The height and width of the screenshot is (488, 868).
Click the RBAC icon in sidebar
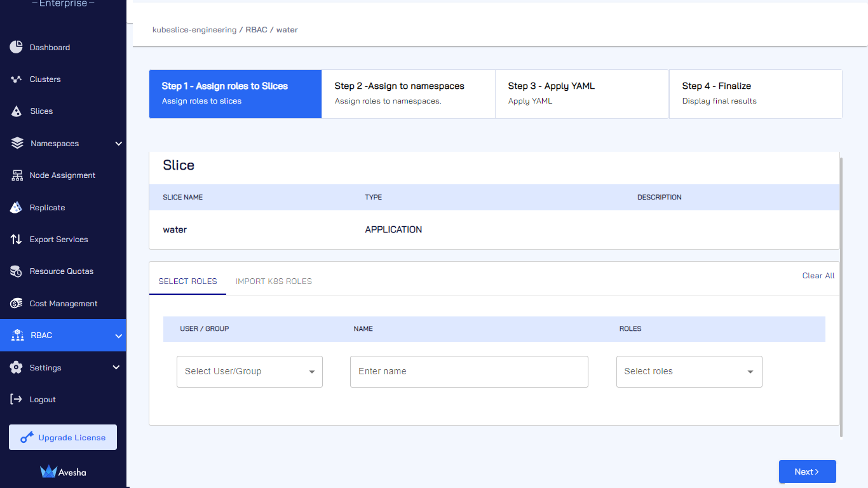17,335
